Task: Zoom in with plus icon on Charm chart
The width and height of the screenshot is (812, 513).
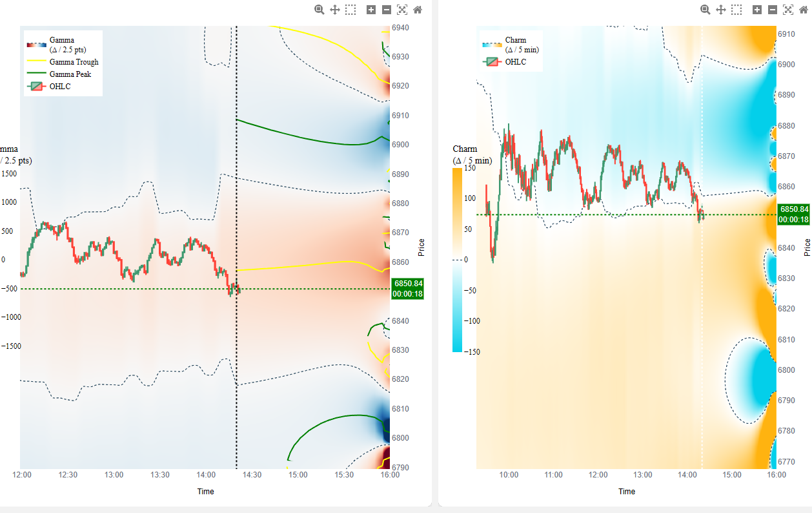Action: 757,10
